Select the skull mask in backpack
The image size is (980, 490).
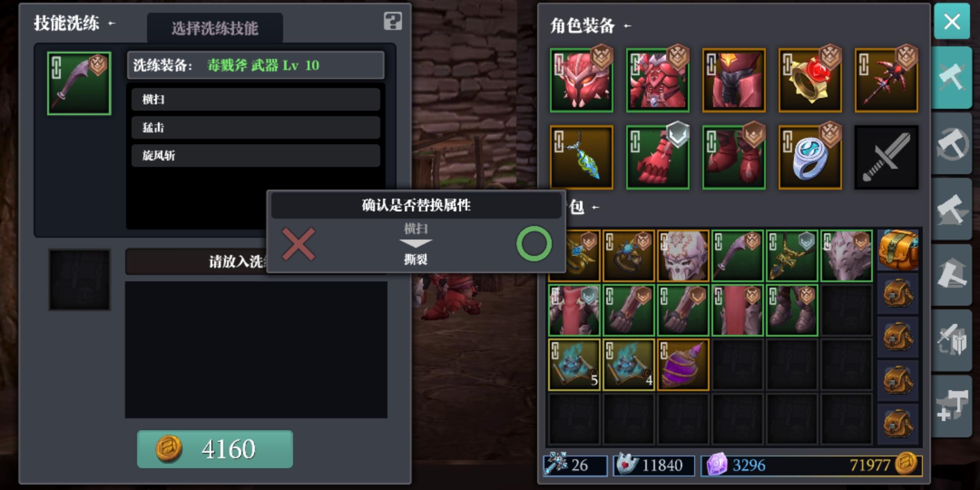tap(683, 256)
